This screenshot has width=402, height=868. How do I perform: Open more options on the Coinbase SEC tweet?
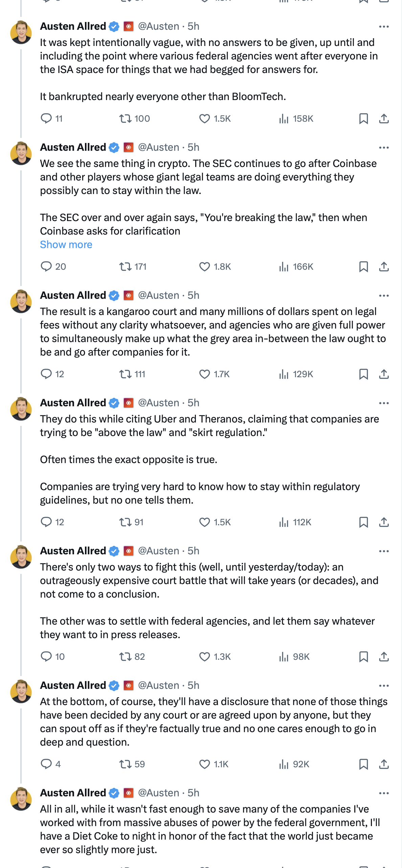coord(384,147)
